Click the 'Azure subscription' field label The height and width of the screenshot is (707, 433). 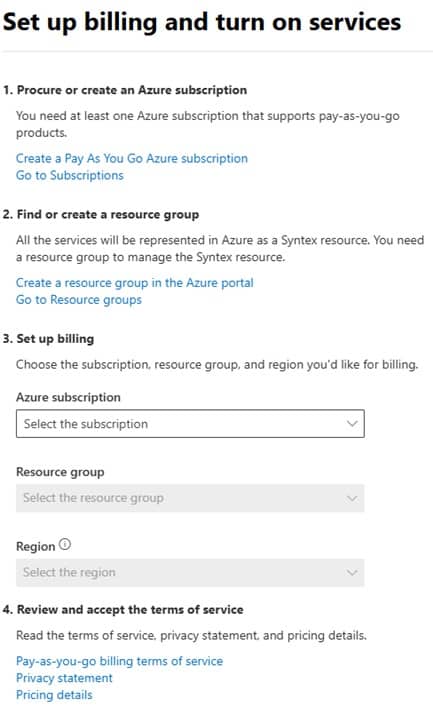tap(68, 397)
